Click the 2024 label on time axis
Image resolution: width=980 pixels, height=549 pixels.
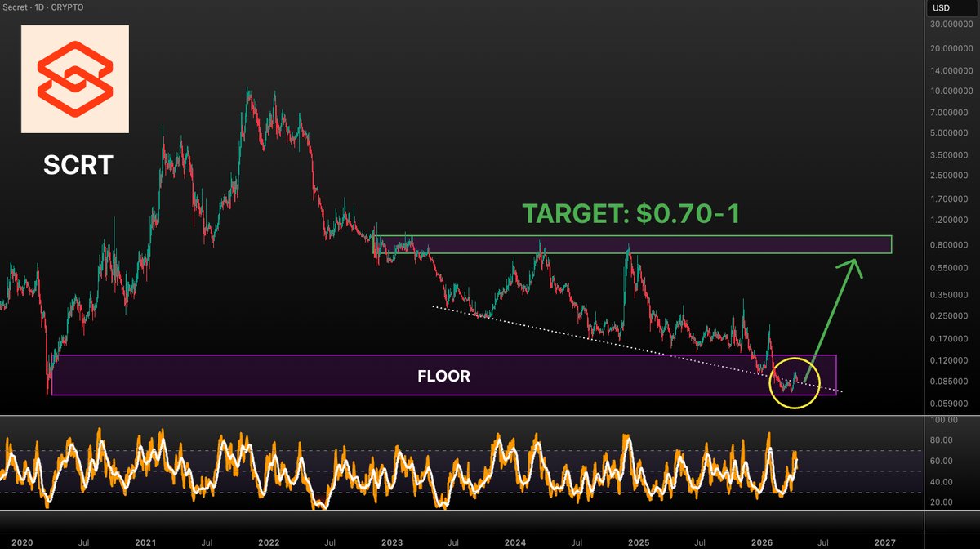515,542
